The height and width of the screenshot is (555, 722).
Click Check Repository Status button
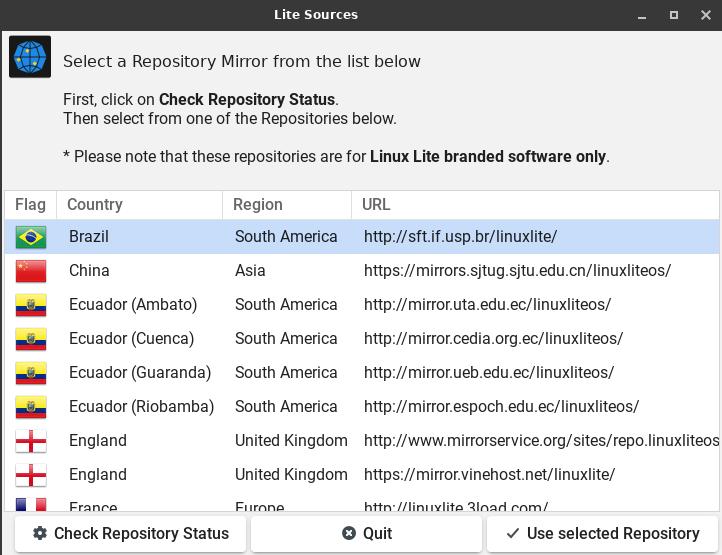tap(130, 533)
